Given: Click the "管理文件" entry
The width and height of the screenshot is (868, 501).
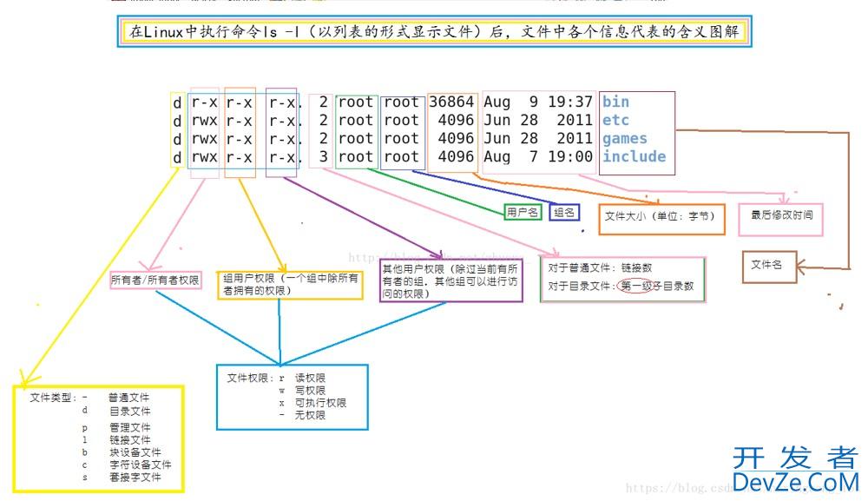Looking at the screenshot, I should tap(129, 427).
